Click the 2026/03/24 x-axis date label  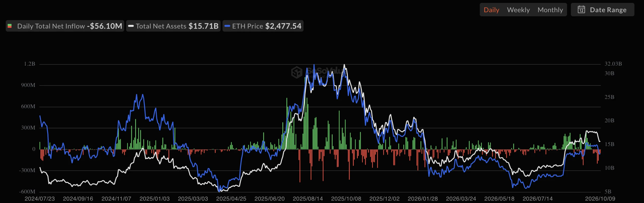[x=461, y=198]
